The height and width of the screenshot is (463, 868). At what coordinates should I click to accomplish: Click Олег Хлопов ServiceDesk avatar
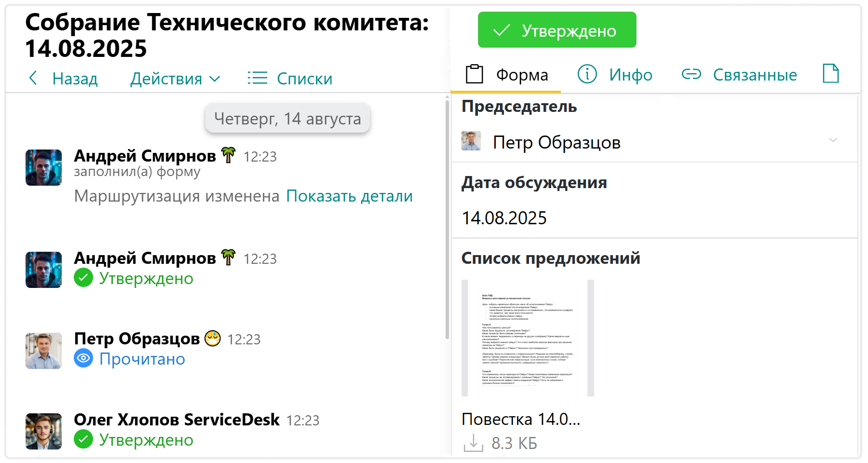pos(43,431)
